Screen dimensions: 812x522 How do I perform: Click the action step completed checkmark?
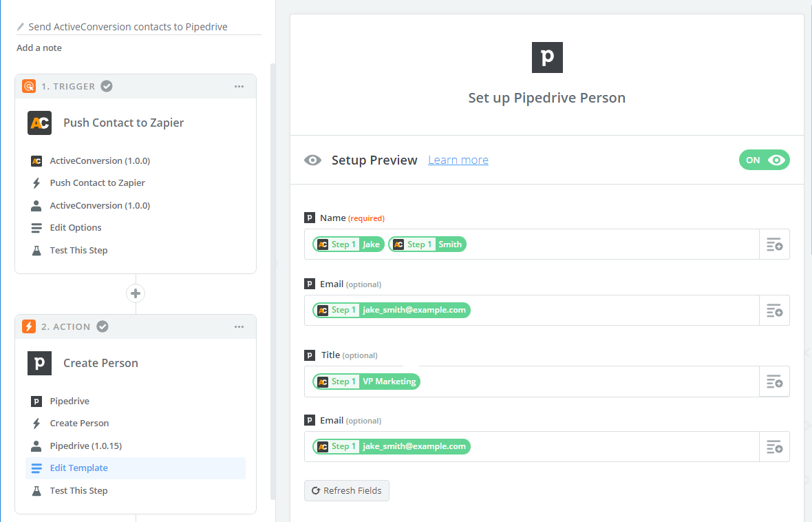click(103, 326)
